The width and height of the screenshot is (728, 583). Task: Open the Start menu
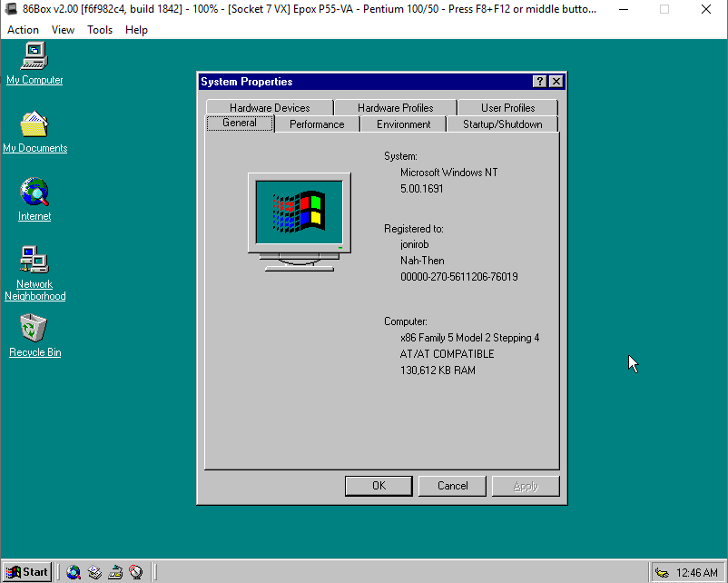point(27,572)
